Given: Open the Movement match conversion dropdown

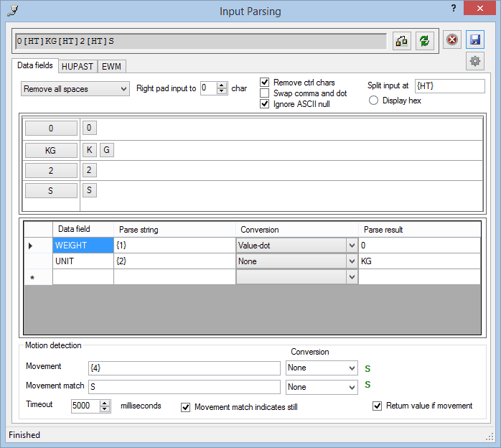Looking at the screenshot, I should [322, 387].
